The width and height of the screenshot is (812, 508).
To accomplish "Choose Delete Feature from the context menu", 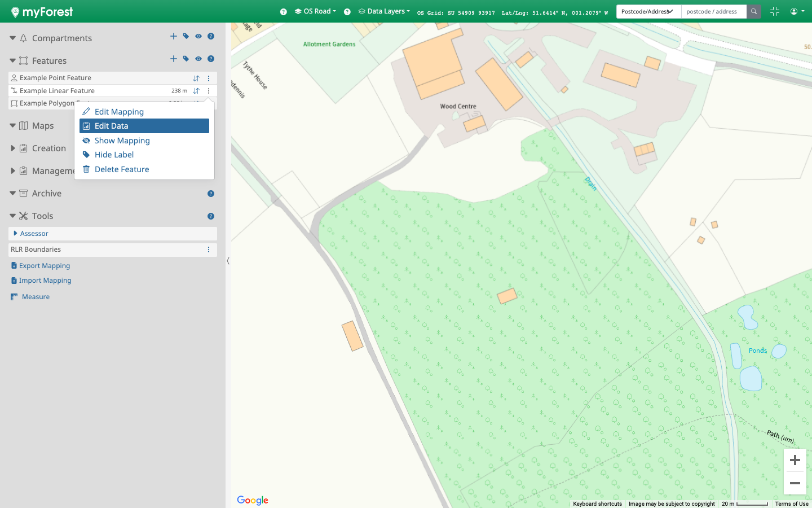I will pyautogui.click(x=122, y=169).
